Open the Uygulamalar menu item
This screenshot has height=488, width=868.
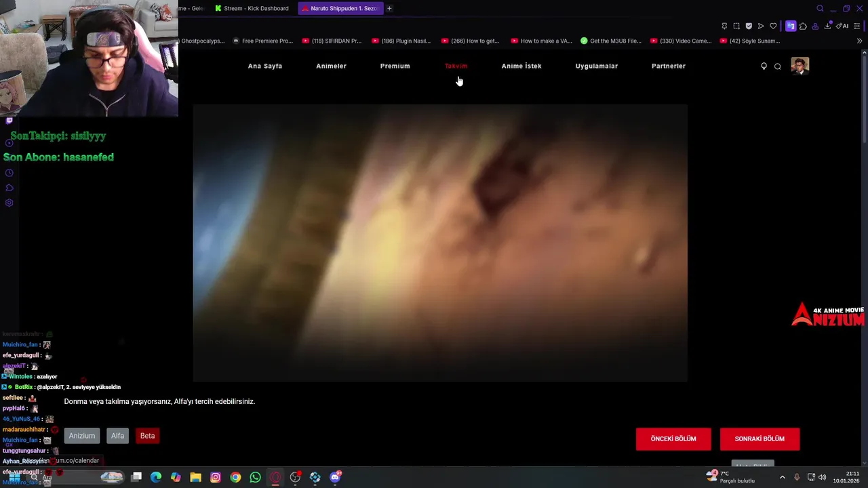(597, 66)
